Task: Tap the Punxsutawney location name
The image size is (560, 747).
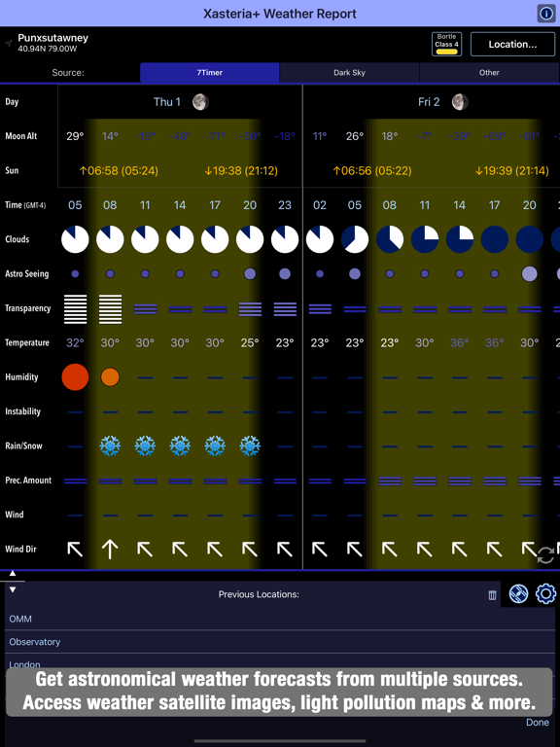Action: pos(52,38)
